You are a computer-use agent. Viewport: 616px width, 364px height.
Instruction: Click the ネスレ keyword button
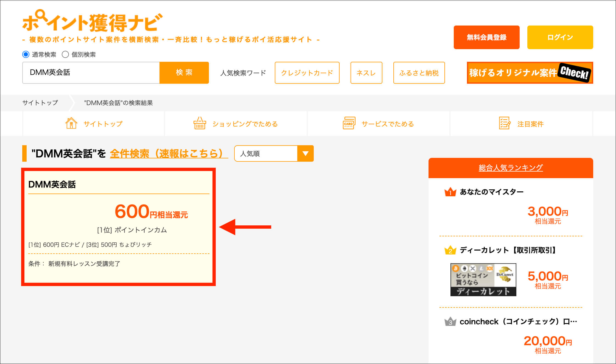[x=366, y=73]
